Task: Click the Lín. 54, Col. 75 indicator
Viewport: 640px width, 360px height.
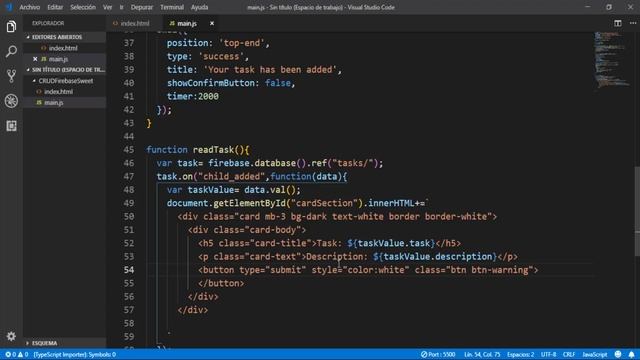Action: tap(482, 354)
